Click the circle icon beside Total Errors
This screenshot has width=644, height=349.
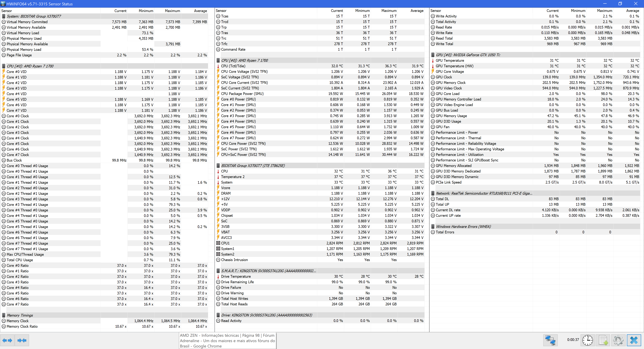pyautogui.click(x=433, y=232)
